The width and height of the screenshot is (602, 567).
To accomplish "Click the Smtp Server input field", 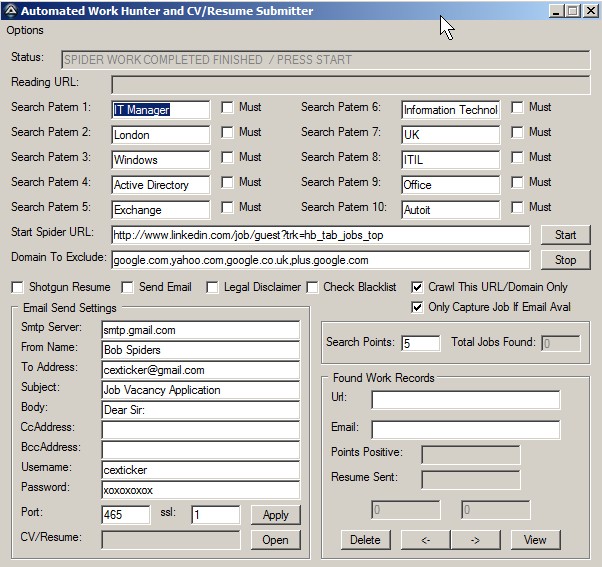I will point(200,330).
